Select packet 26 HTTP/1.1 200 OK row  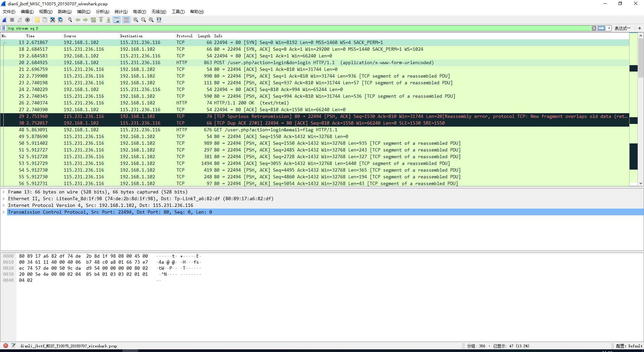315,103
